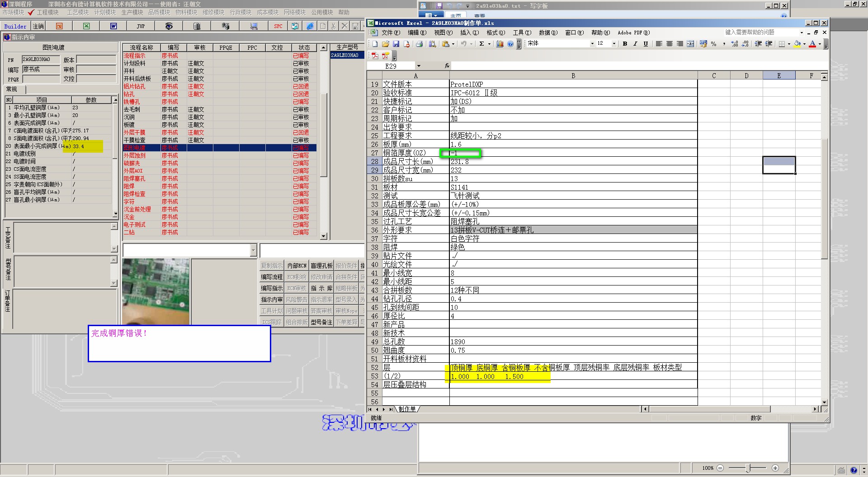
Task: Click the red Font Color A swatch
Action: click(813, 44)
